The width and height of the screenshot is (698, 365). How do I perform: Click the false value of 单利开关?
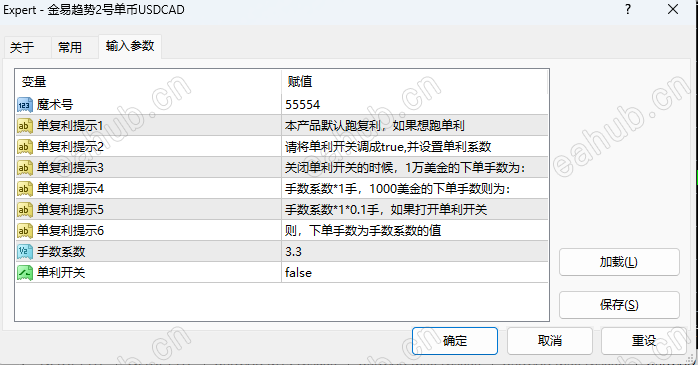pos(298,272)
